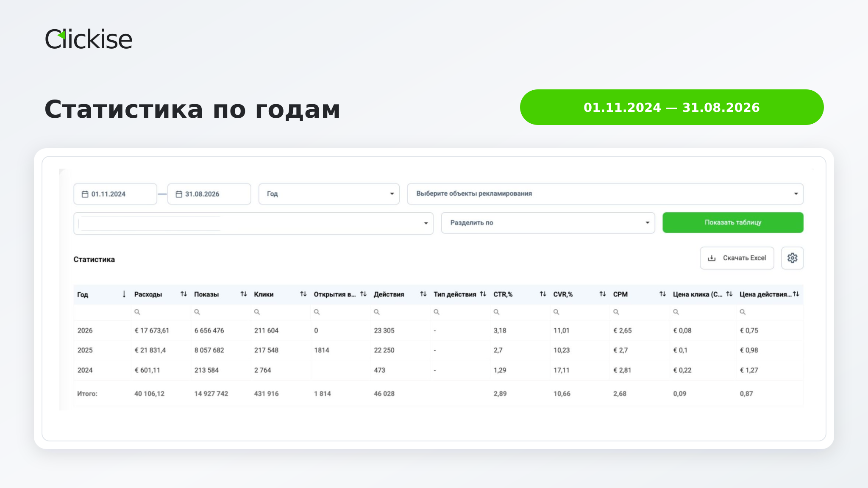Click the sort icon in the CPM column
The width and height of the screenshot is (868, 488).
point(662,294)
